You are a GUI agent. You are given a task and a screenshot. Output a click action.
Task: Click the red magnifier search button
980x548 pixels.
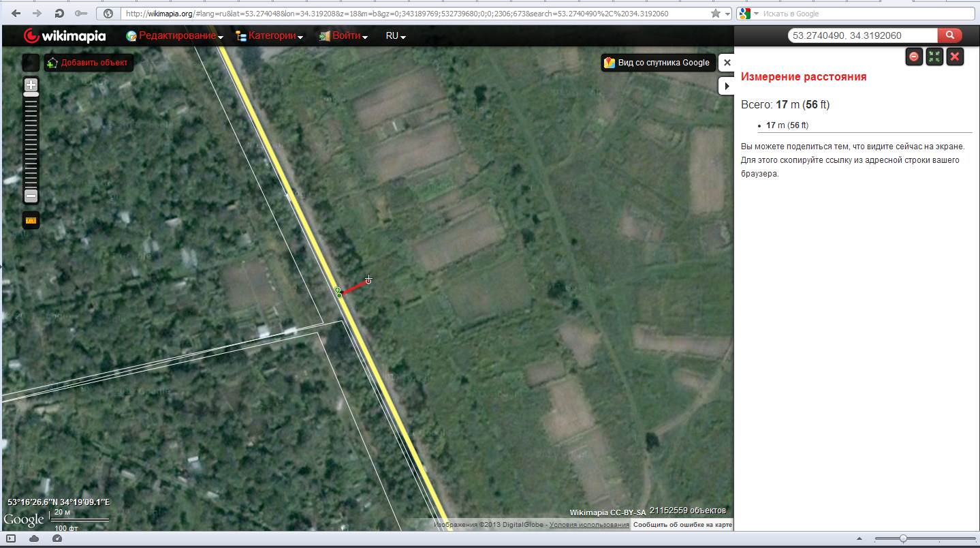coord(949,35)
